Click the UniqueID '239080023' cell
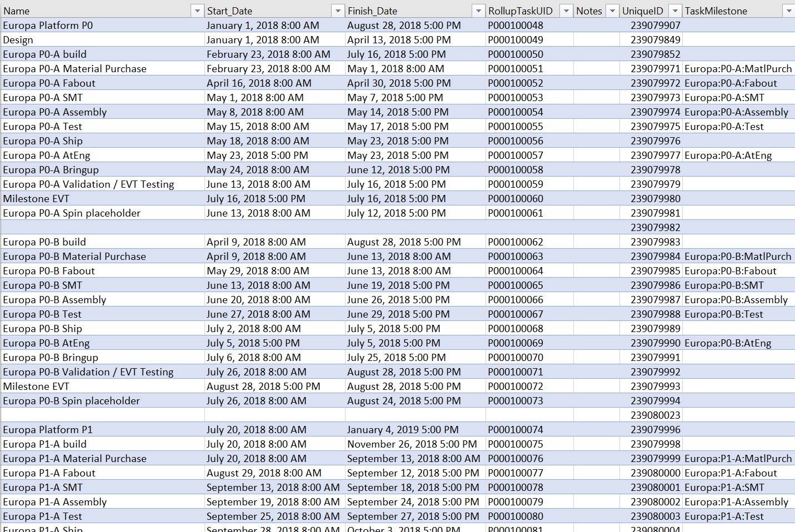This screenshot has height=532, width=795. (x=651, y=415)
